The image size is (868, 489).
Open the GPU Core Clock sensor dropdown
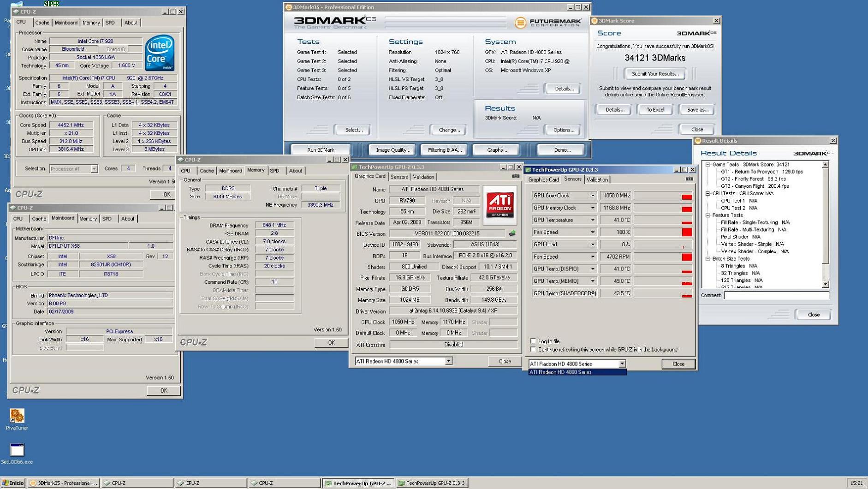click(593, 196)
